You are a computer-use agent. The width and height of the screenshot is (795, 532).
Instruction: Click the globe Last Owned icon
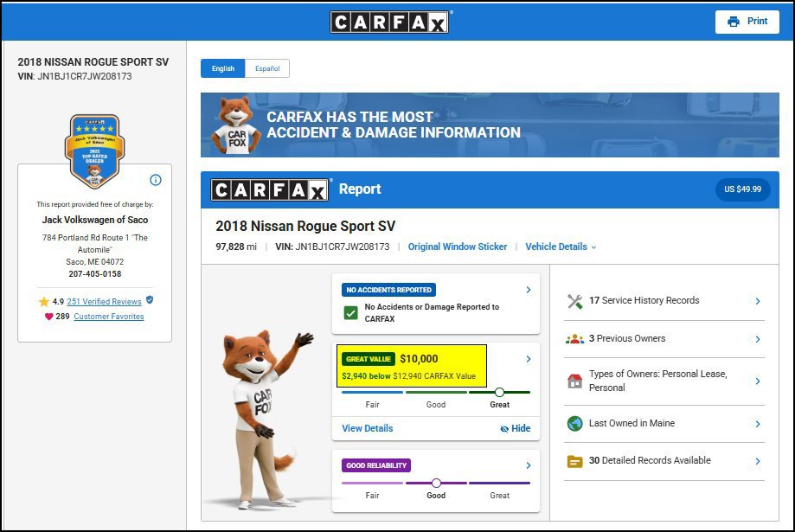click(575, 424)
